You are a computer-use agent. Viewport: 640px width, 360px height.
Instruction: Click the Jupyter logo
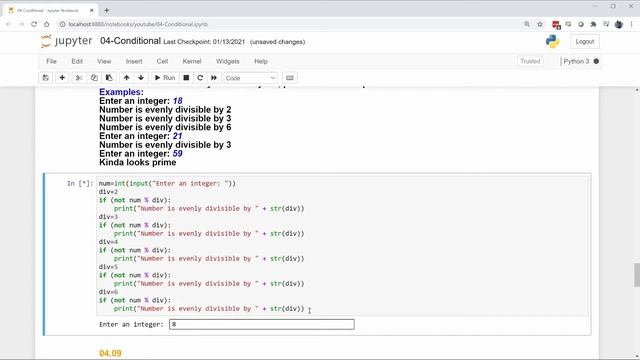point(67,41)
